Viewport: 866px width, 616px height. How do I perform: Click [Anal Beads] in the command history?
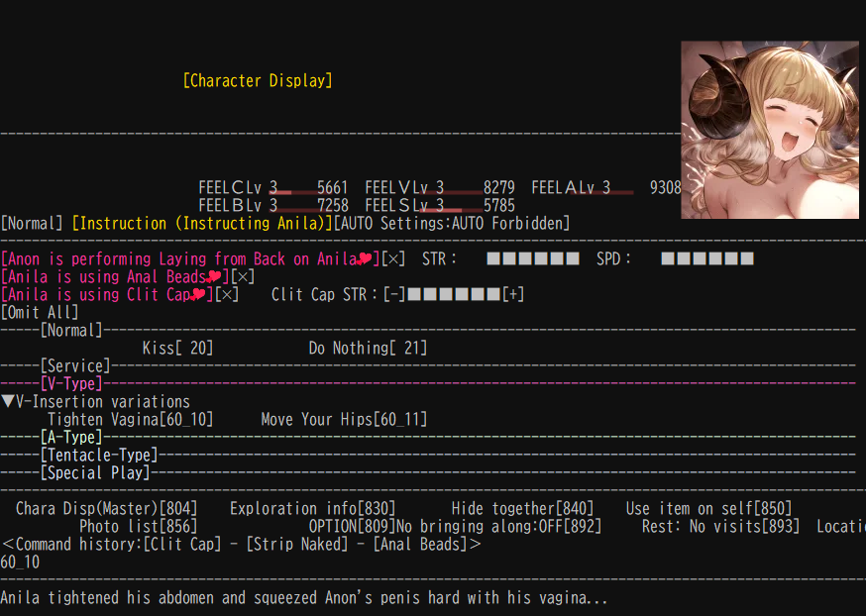click(420, 545)
